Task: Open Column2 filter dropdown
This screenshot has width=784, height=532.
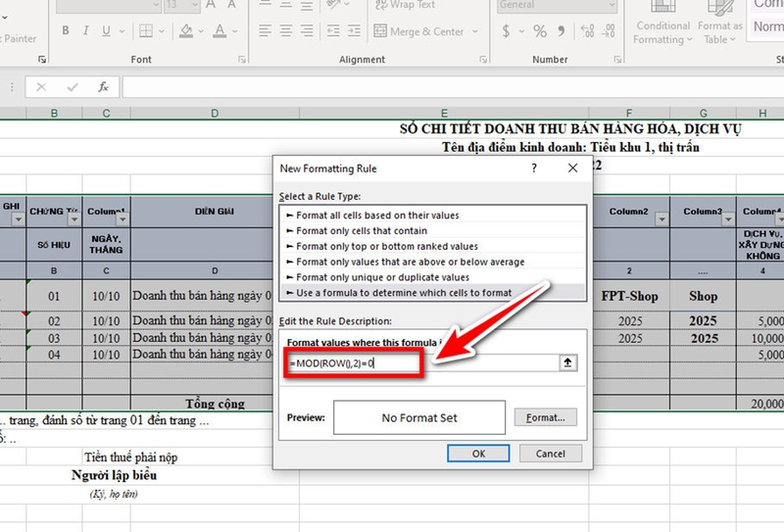Action: click(x=661, y=219)
